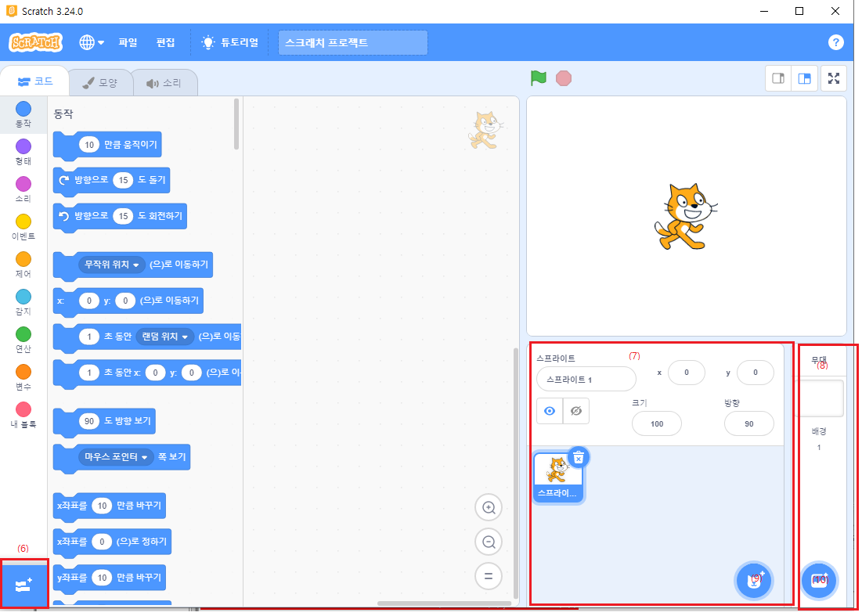Screen dimensions: 862x616
Task: Switch to large stage layout
Action: tap(804, 78)
